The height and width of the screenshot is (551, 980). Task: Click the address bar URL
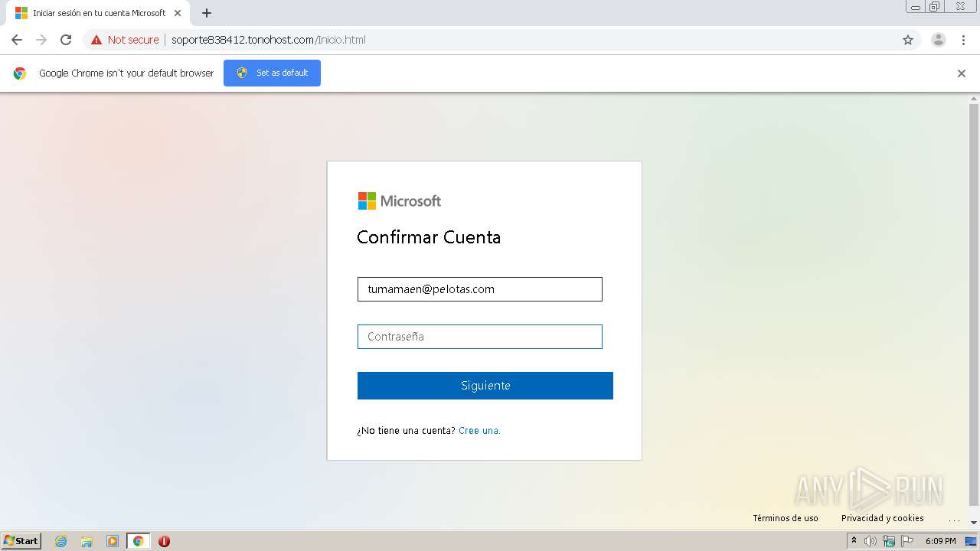coord(269,40)
